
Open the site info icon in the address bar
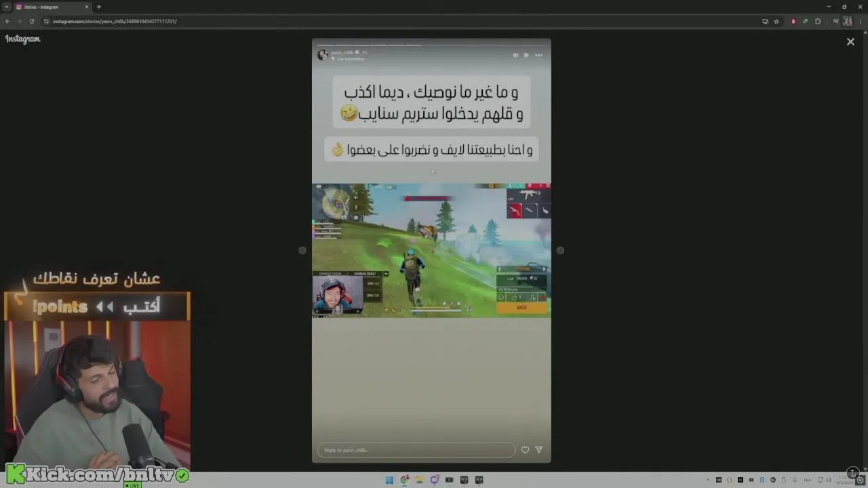[x=46, y=21]
